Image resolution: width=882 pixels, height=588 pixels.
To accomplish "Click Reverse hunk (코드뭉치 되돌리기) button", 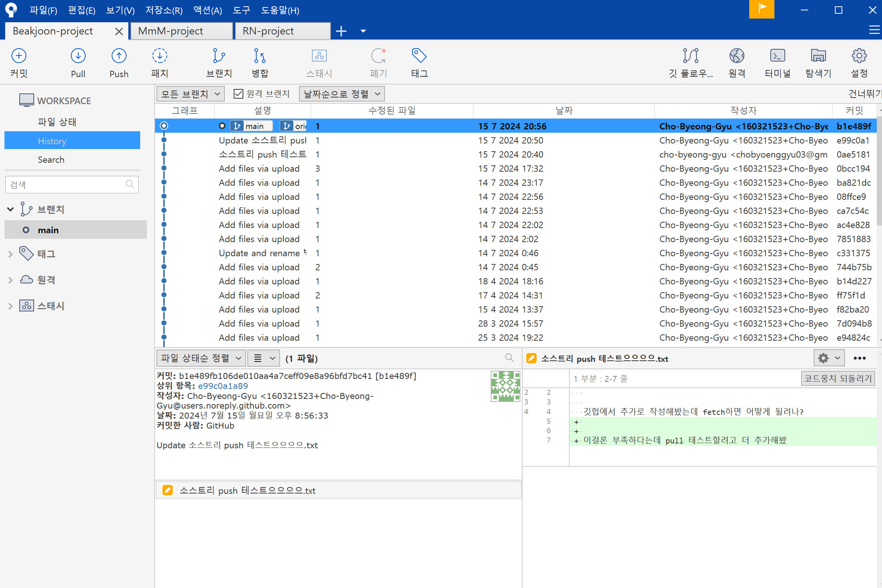I will click(838, 379).
